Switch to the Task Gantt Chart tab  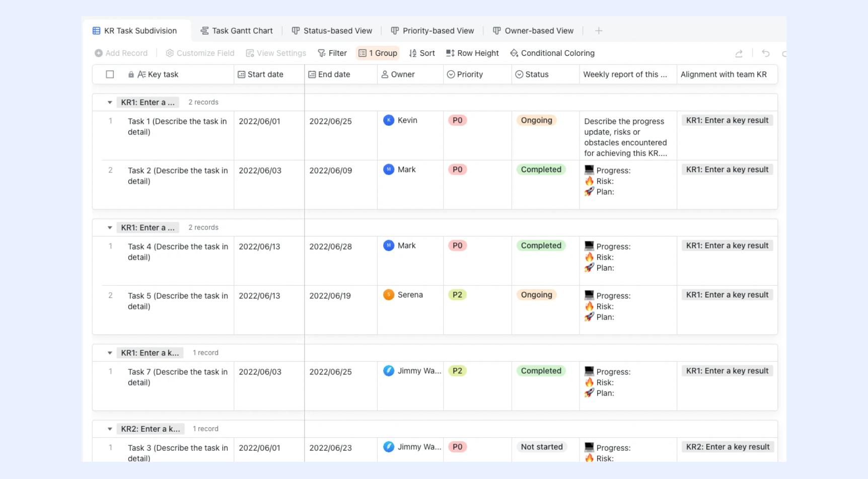[x=237, y=31]
